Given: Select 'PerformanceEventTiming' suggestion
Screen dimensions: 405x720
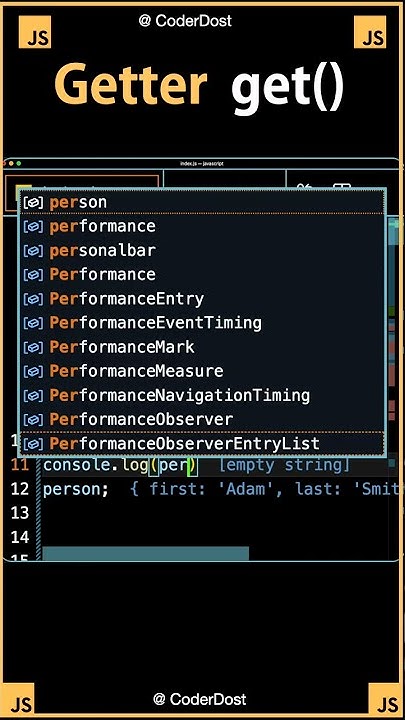Looking at the screenshot, I should click(x=201, y=322).
